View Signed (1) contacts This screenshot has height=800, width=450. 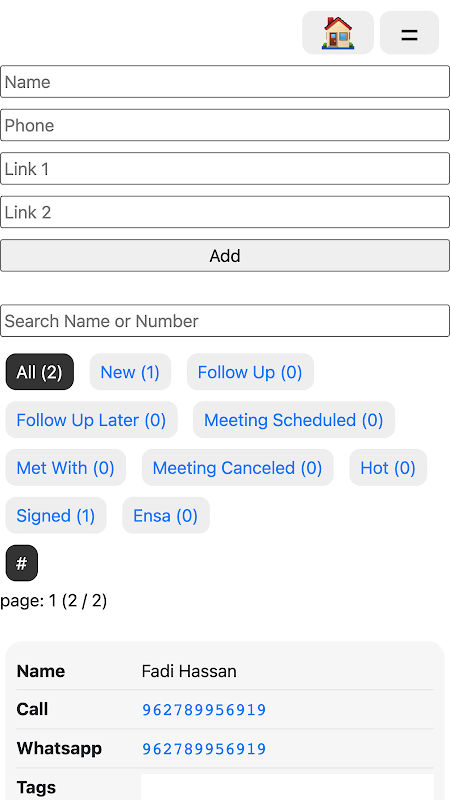pos(56,516)
